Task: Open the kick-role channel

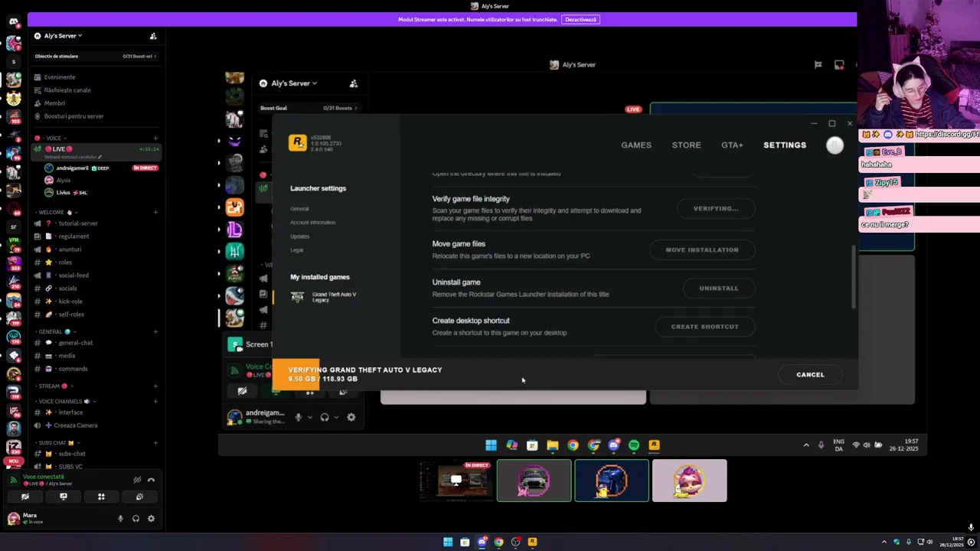Action: click(x=95, y=302)
